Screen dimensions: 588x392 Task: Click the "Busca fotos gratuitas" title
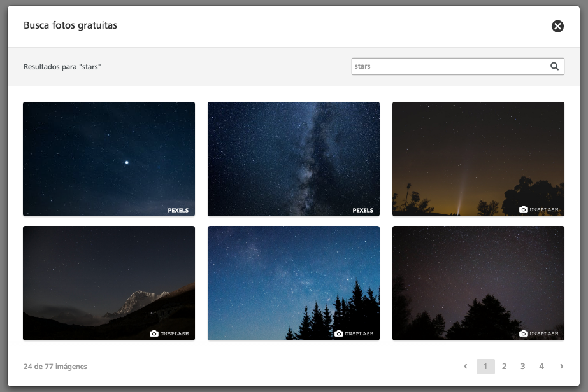[x=70, y=25]
